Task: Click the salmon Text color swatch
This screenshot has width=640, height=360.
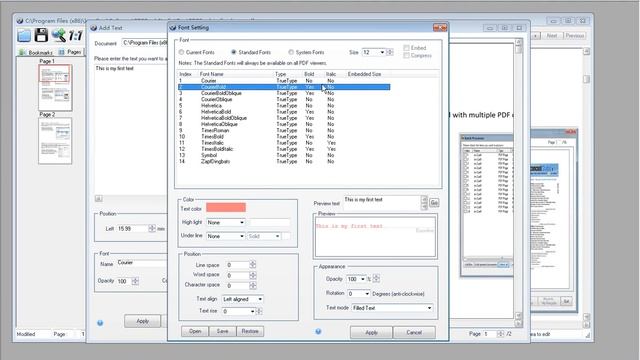Action: tap(226, 207)
